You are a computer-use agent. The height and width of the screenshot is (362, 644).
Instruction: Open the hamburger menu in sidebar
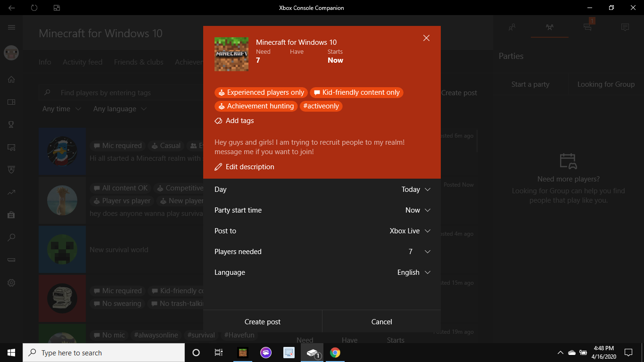(11, 27)
